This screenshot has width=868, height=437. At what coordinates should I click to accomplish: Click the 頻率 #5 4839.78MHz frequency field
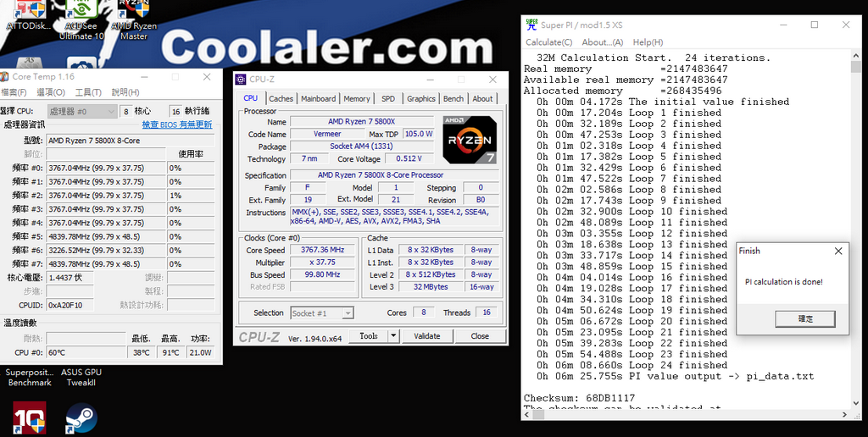point(106,237)
